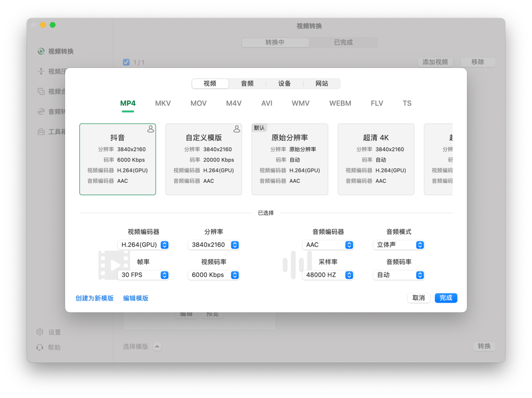Click the 帮助 label in the sidebar
The height and width of the screenshot is (398, 532).
(54, 347)
